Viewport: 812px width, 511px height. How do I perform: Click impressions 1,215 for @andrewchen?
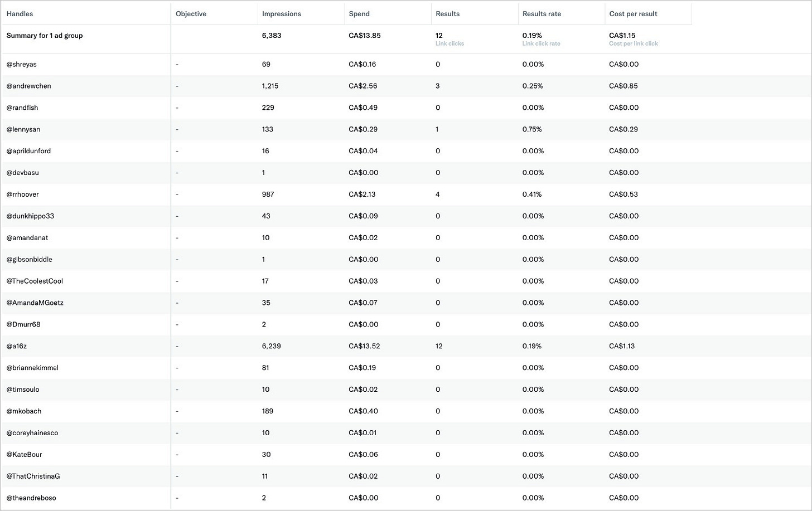(x=270, y=86)
